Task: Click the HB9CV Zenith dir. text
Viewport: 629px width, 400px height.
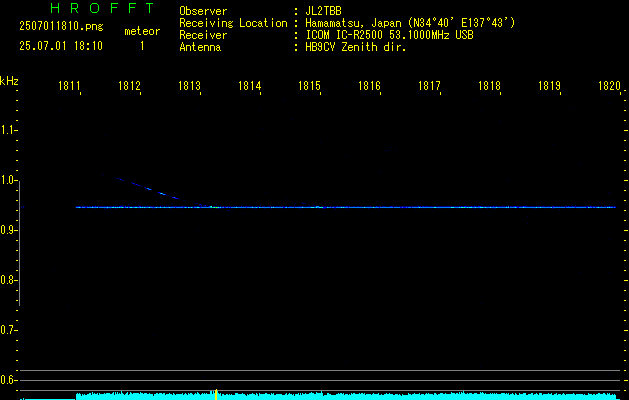Action: 356,47
